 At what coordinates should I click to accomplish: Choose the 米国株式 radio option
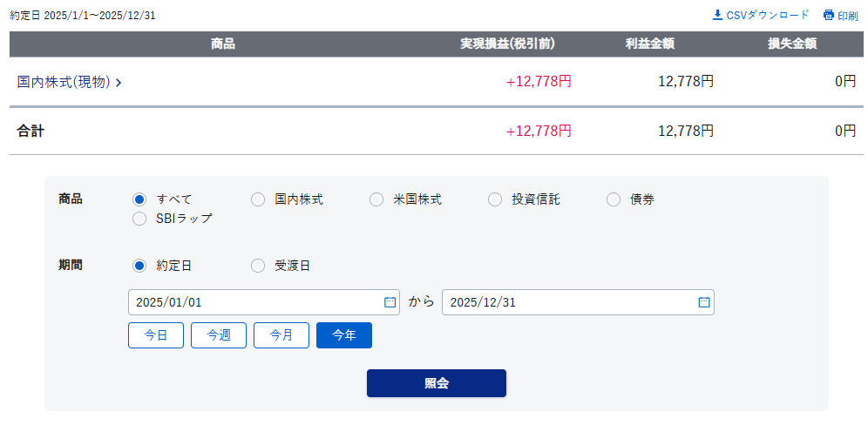[376, 199]
